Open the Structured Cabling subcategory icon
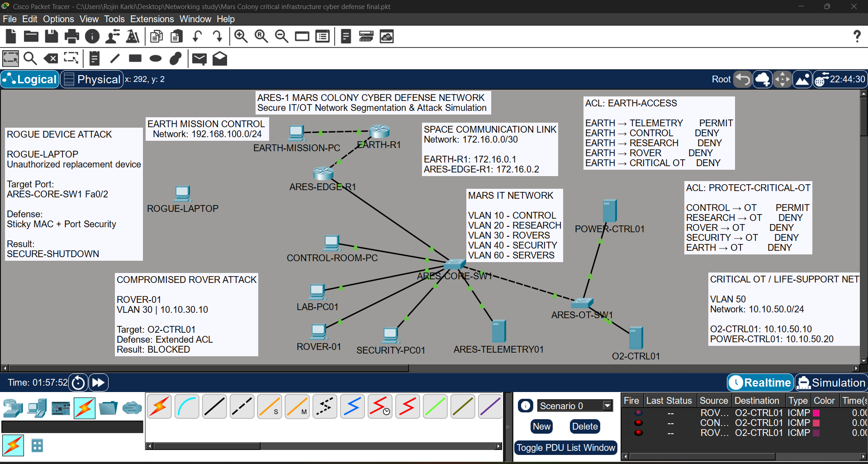The image size is (868, 464). coord(37,445)
